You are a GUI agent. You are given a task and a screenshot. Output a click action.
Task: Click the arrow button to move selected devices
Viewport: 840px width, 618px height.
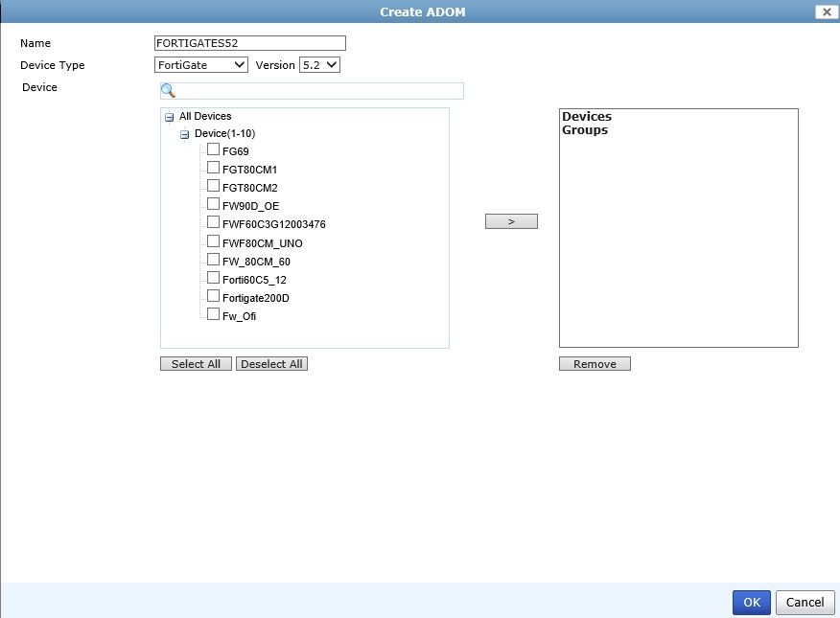click(x=511, y=220)
